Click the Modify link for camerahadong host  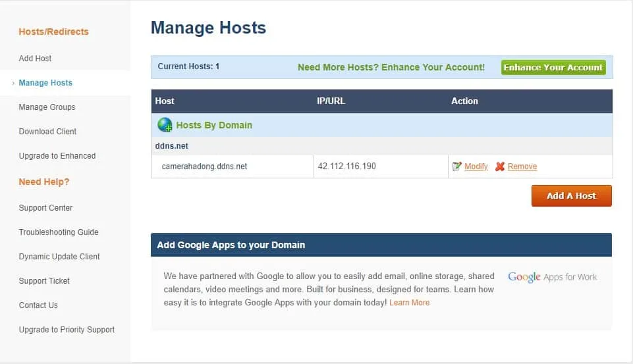coord(476,167)
